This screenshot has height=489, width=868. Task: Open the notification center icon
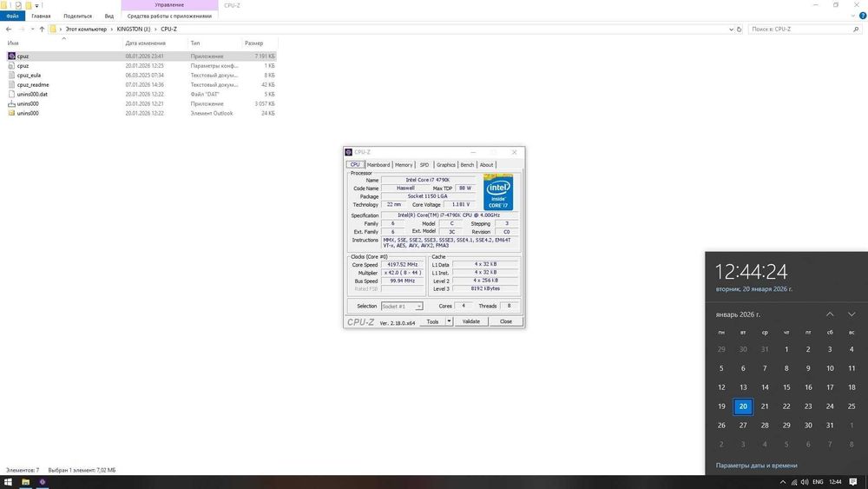click(x=853, y=482)
